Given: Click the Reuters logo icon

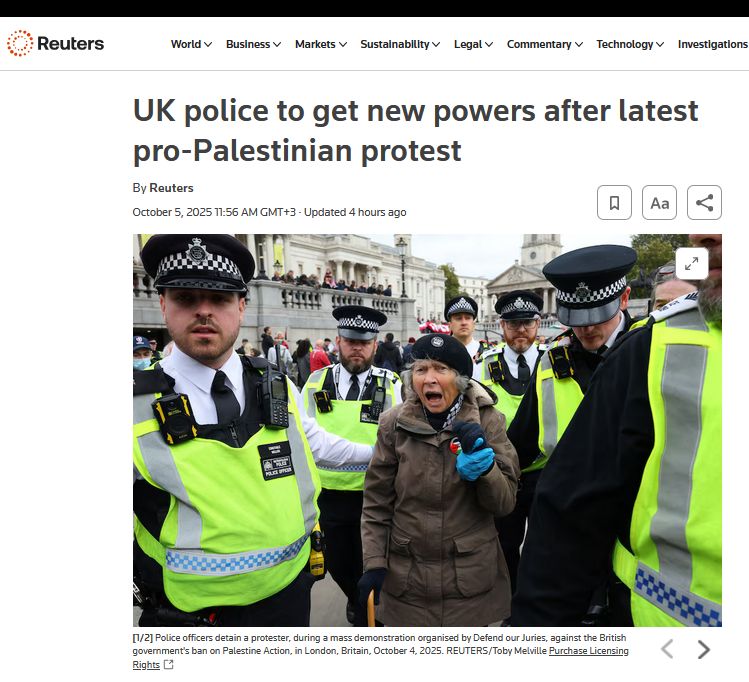Looking at the screenshot, I should point(20,43).
